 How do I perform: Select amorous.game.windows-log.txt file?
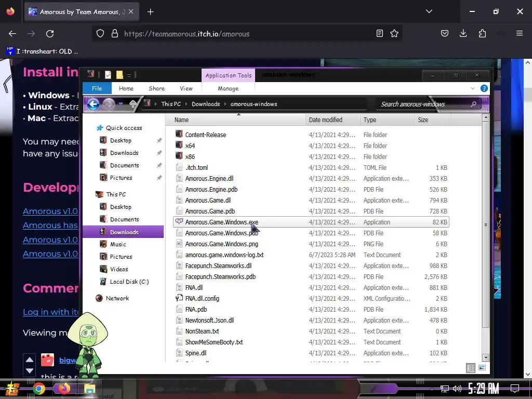click(224, 255)
